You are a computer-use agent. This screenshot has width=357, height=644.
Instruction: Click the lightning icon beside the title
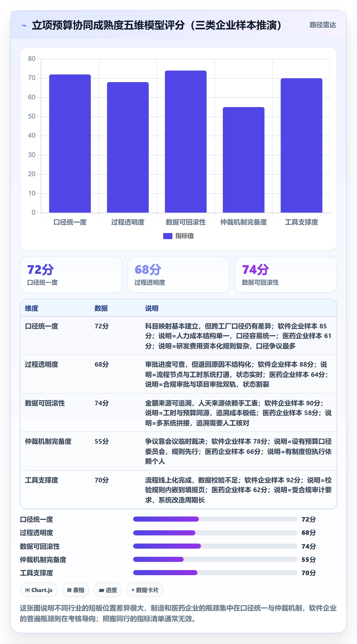pos(24,25)
